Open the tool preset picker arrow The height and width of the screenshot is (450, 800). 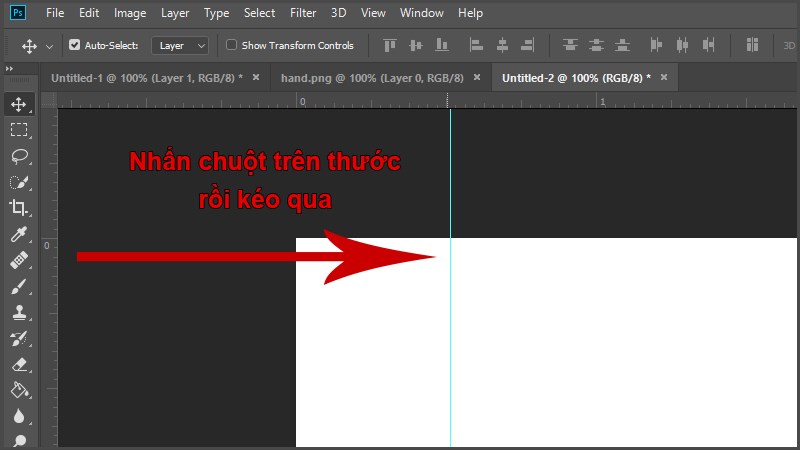49,46
